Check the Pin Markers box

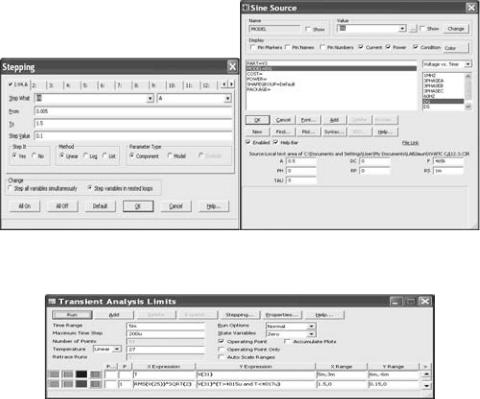click(252, 47)
